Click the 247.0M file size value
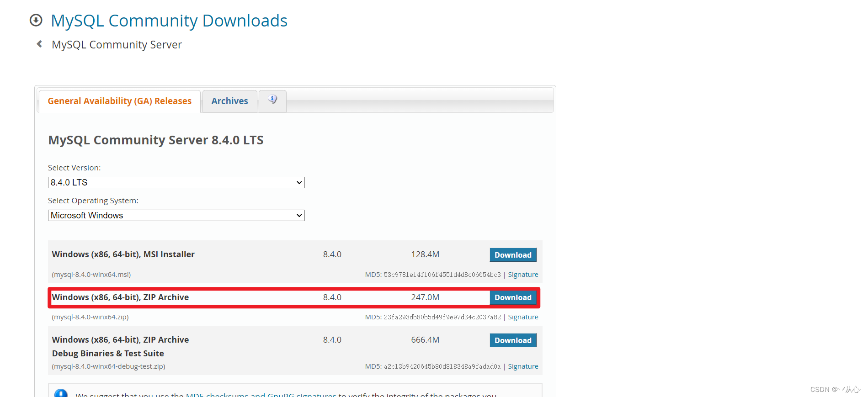This screenshot has height=397, width=868. [425, 297]
